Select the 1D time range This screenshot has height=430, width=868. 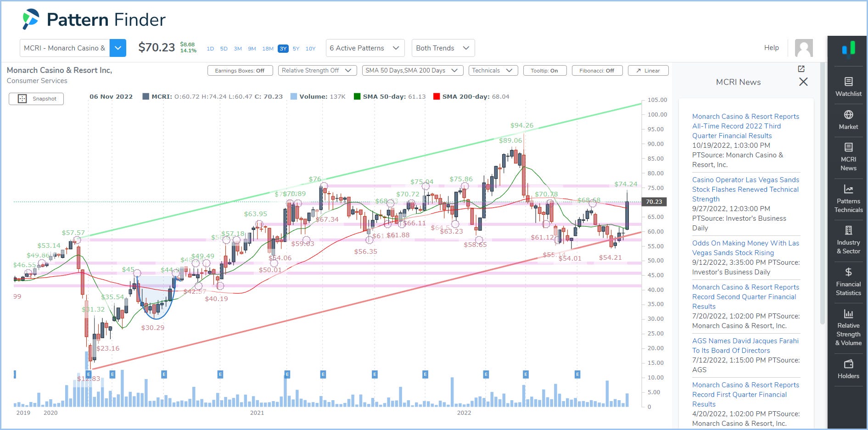point(210,49)
